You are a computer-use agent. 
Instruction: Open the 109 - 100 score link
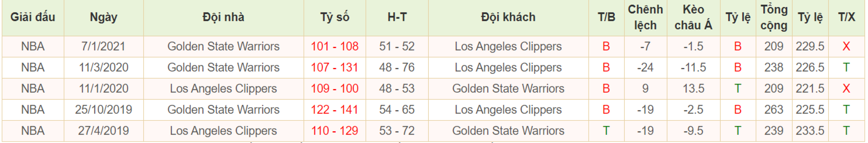334,89
